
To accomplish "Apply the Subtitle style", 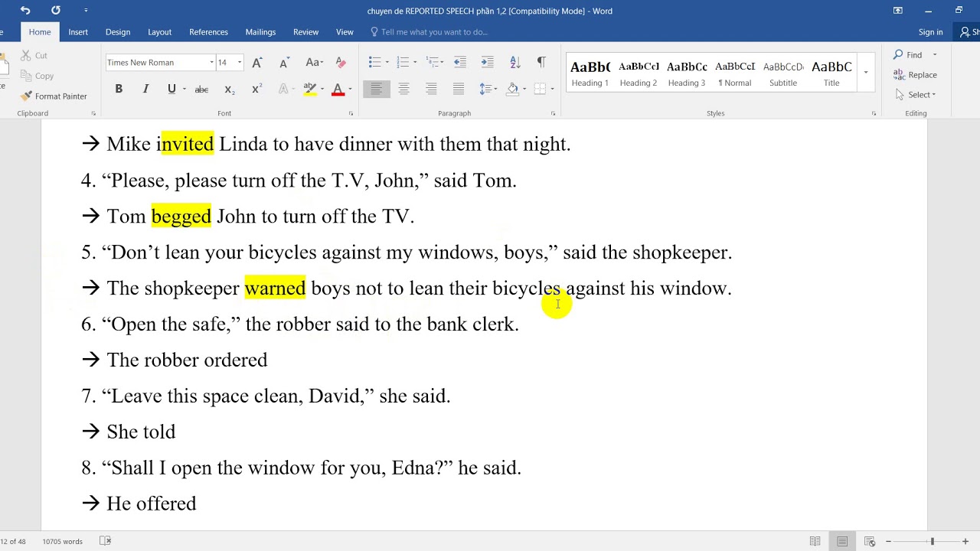I will click(783, 73).
